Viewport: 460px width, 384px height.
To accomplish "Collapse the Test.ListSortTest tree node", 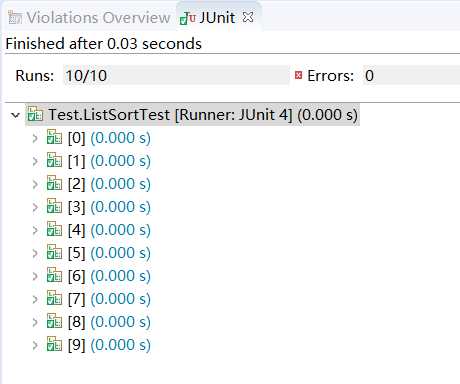I will tap(15, 115).
